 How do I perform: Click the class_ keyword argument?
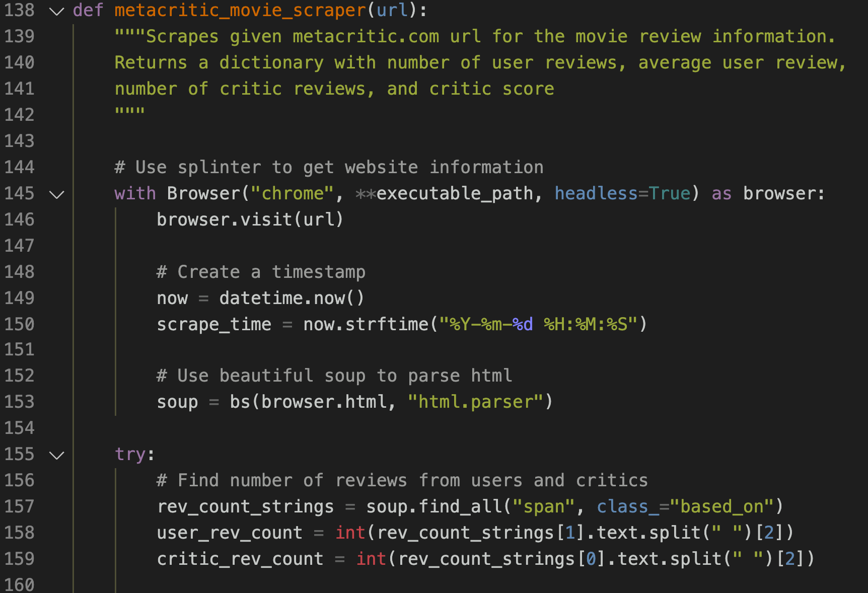coord(627,507)
